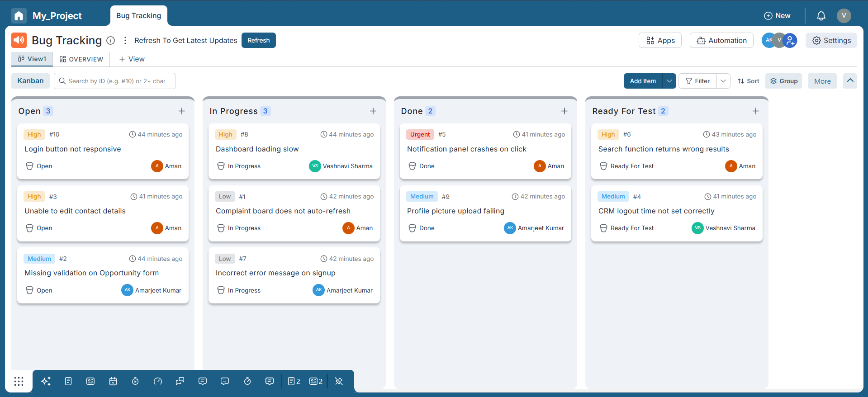
Task: Open the Apps button
Action: 660,40
